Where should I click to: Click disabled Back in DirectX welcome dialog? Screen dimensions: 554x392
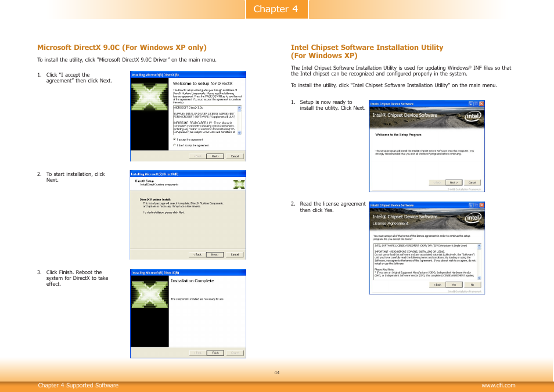point(197,156)
